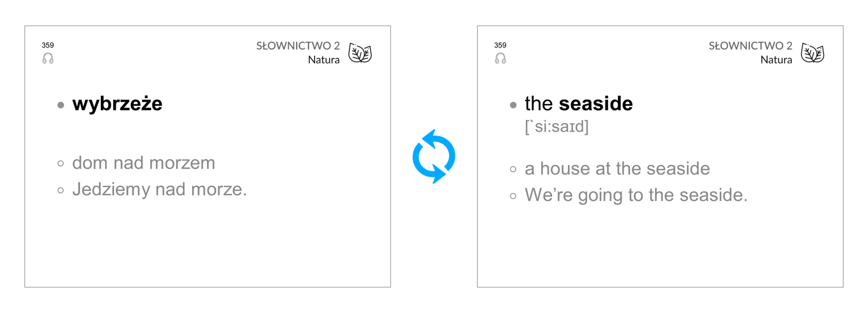Play audio with right card headphones icon

[x=501, y=58]
